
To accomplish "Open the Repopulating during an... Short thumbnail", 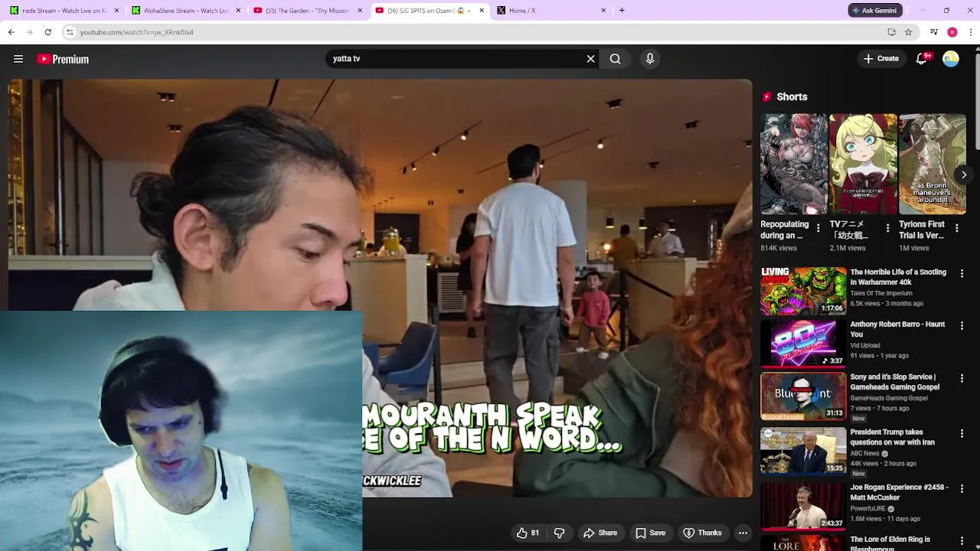I will pos(794,164).
